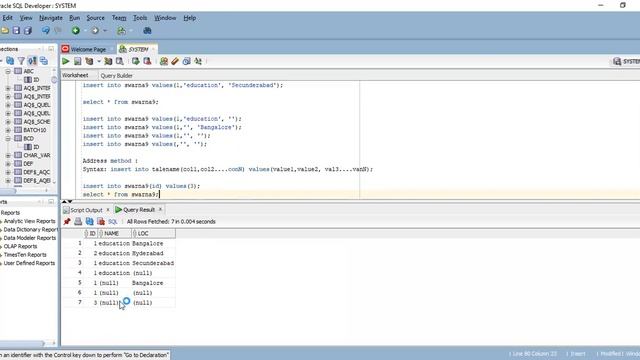Click the Save icon
Image resolution: width=640 pixels, height=360 pixels.
16,31
